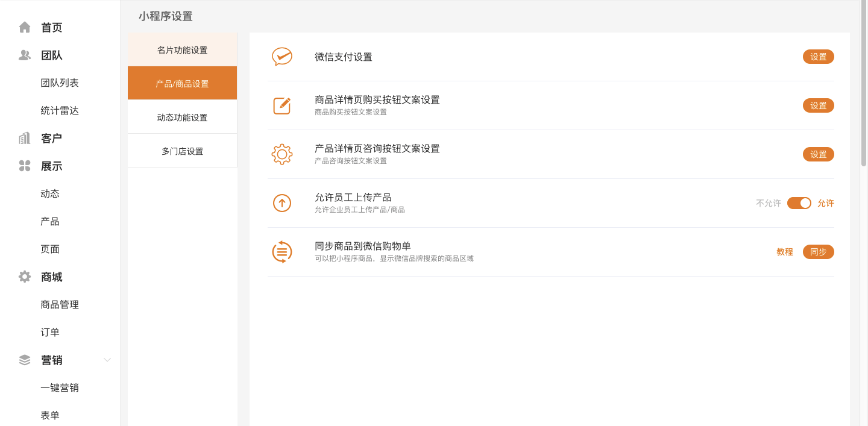The width and height of the screenshot is (868, 426).
Task: Expand the 商城 sidebar section
Action: [51, 277]
